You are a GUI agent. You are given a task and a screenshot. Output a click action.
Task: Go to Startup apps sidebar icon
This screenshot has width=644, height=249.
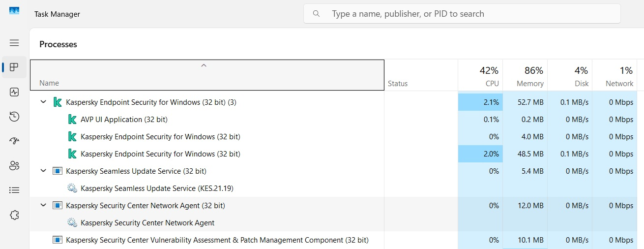14,141
